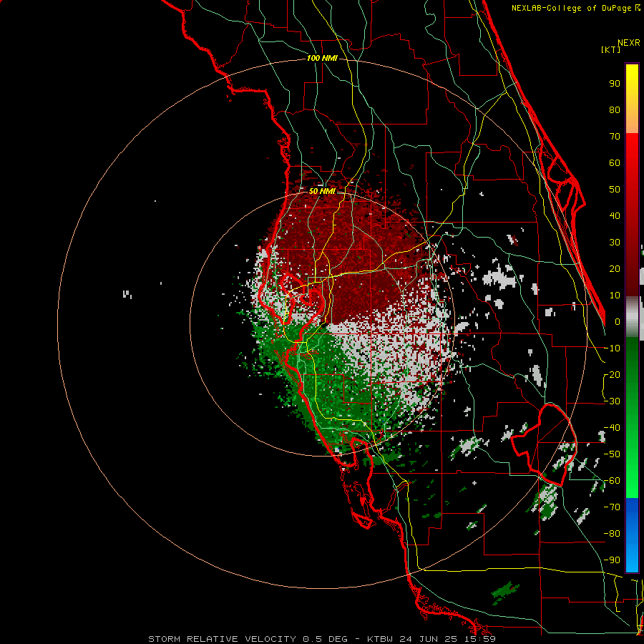Click the Storm Relative Velocity caption text
The width and height of the screenshot is (644, 644).
coord(321,639)
